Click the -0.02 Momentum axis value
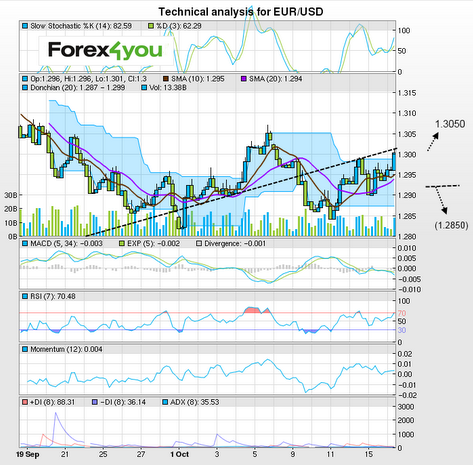473x465 pixels. tap(406, 395)
